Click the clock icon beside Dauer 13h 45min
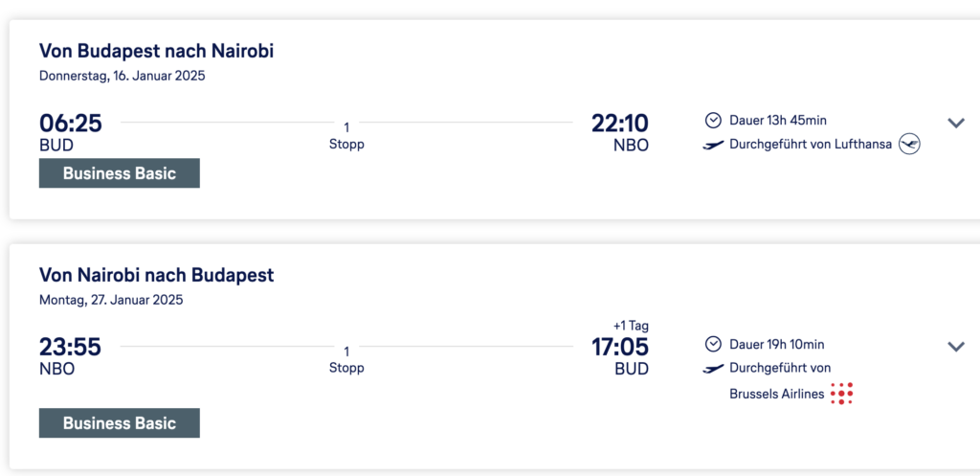This screenshot has height=476, width=980. click(x=713, y=121)
